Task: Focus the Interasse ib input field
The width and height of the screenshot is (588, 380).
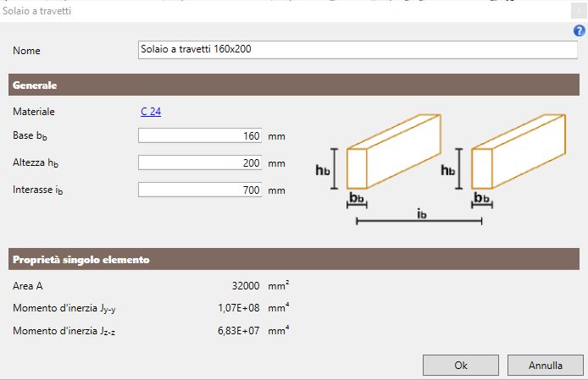Action: click(x=200, y=190)
